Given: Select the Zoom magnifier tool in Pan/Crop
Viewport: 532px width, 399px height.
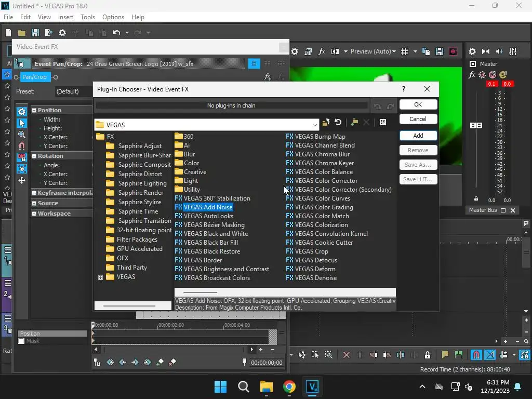Looking at the screenshot, I should coord(22,135).
